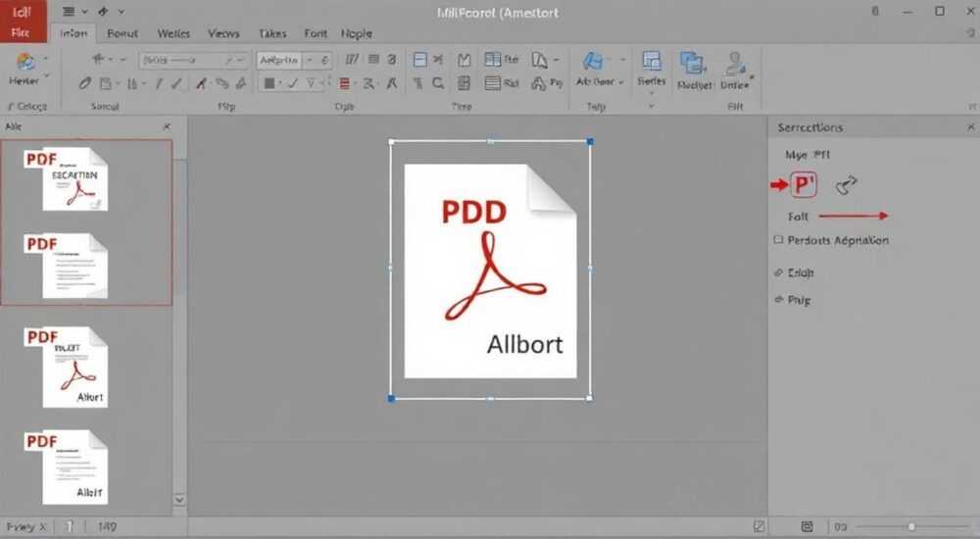Screen dimensions: 980x539
Task: Adjust the zoom slider in the status bar
Action: 911,526
